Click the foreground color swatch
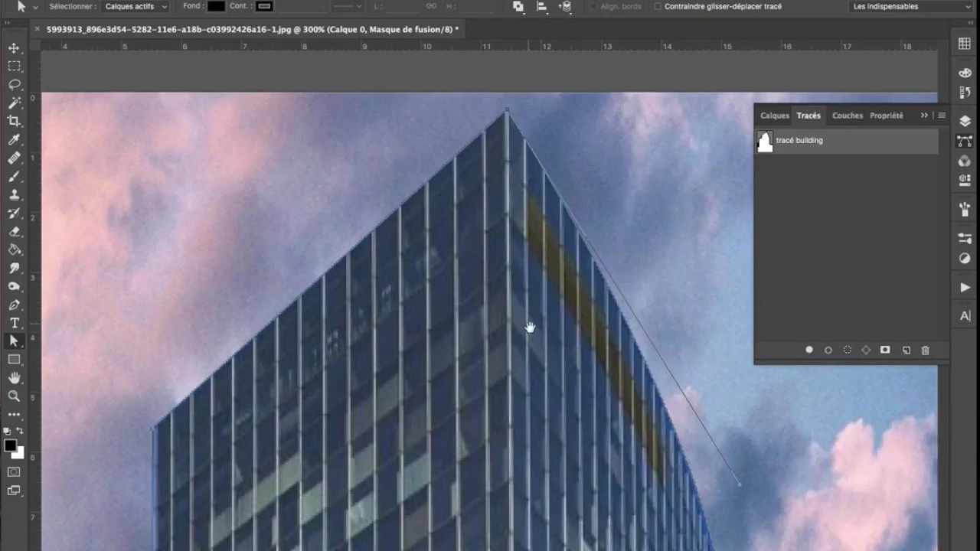This screenshot has height=551, width=980. tap(10, 445)
